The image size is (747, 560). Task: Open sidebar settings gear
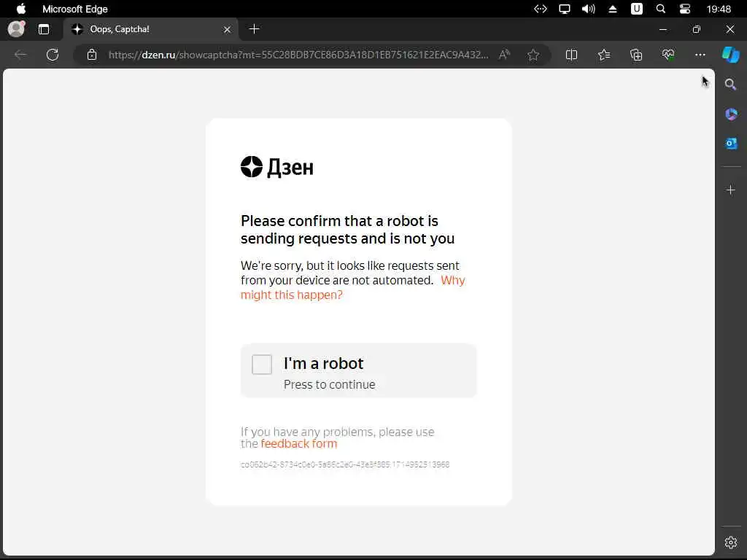(x=731, y=542)
